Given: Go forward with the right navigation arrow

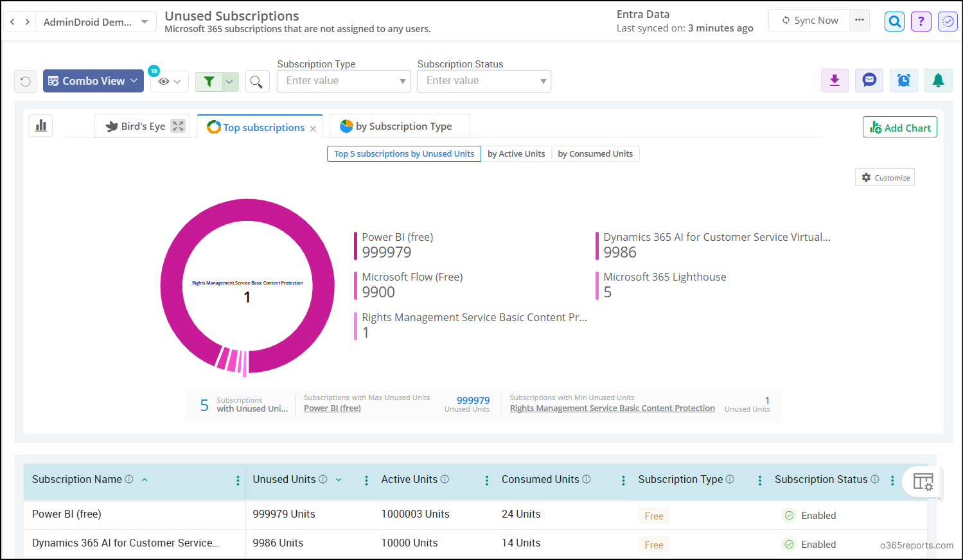Looking at the screenshot, I should pyautogui.click(x=27, y=22).
